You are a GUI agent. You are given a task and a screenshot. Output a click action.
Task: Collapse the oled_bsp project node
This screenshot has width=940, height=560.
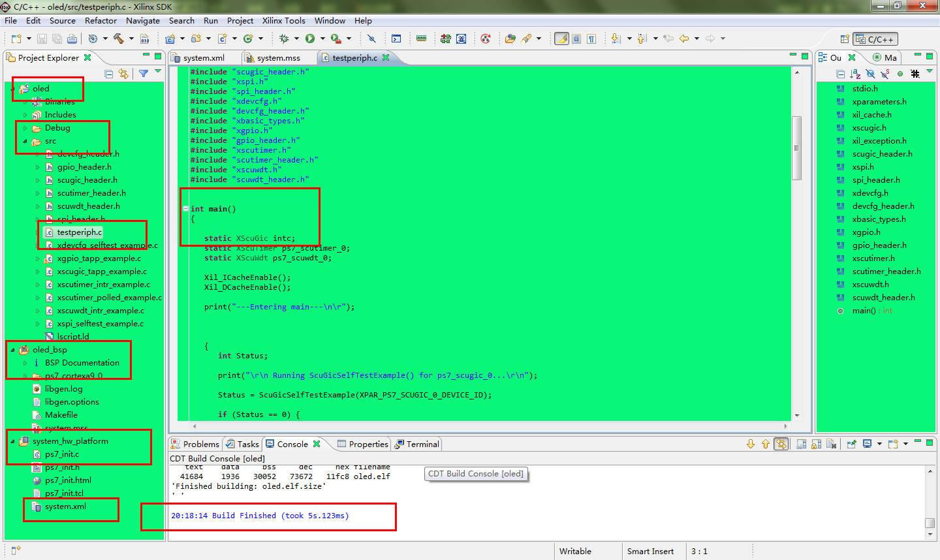pos(12,350)
